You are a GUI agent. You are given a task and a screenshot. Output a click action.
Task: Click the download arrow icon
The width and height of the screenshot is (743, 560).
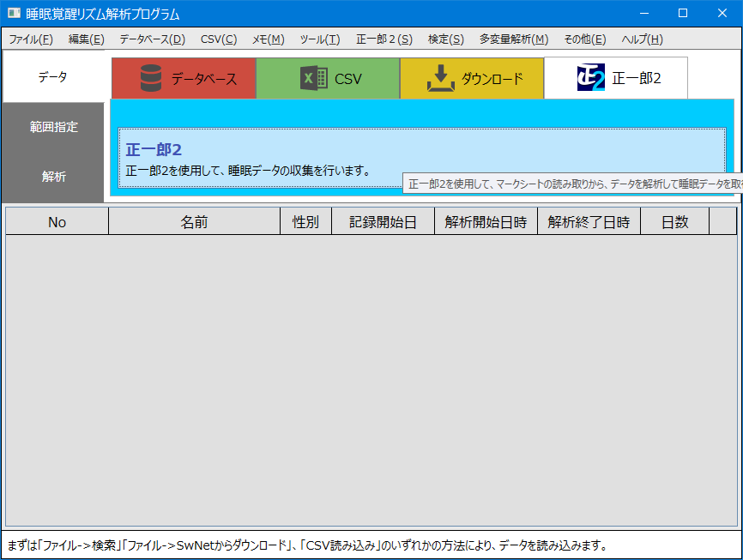tap(441, 78)
